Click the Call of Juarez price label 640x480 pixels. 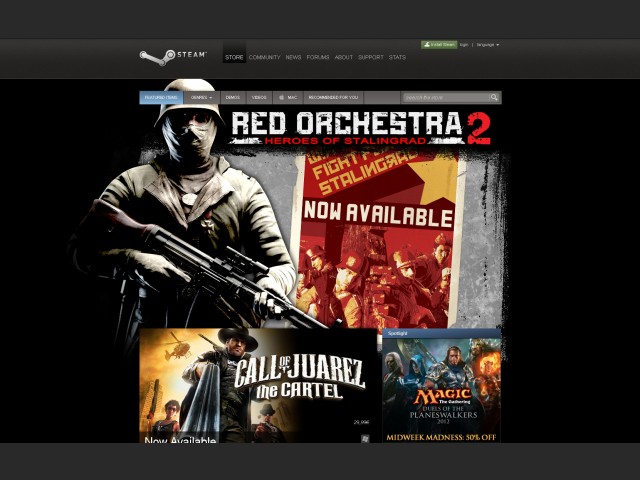click(x=361, y=422)
